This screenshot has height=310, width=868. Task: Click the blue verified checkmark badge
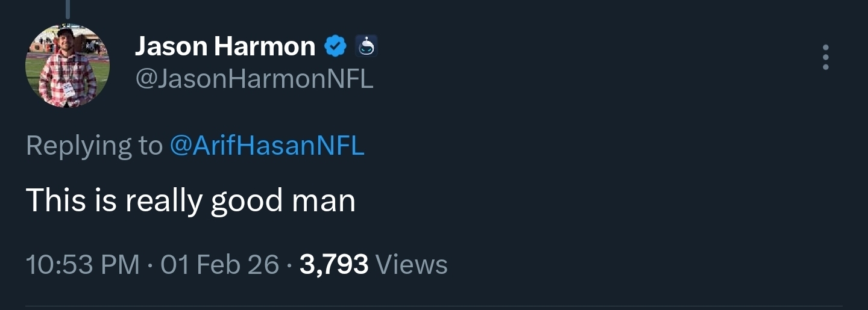(336, 46)
